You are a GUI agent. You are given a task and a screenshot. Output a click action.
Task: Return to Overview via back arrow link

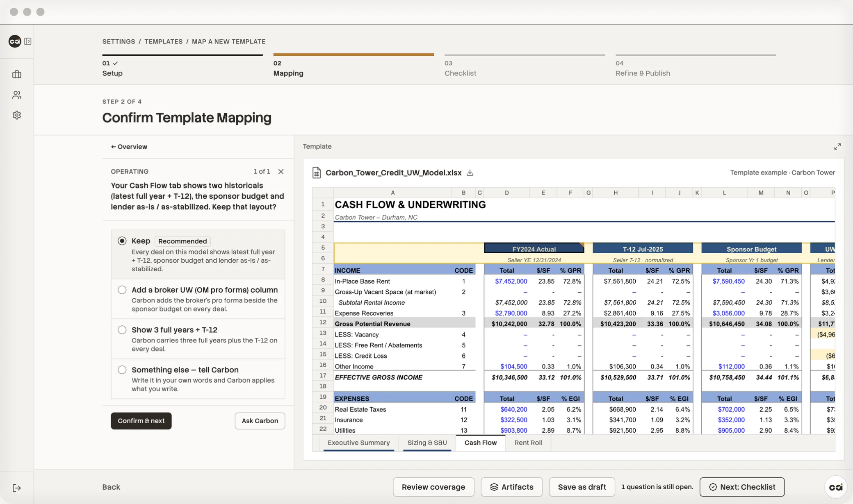(x=129, y=147)
